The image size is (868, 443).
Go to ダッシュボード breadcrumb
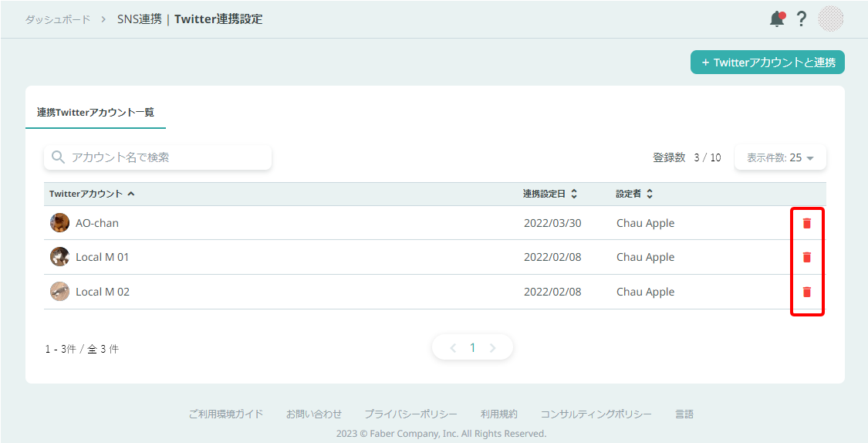58,19
